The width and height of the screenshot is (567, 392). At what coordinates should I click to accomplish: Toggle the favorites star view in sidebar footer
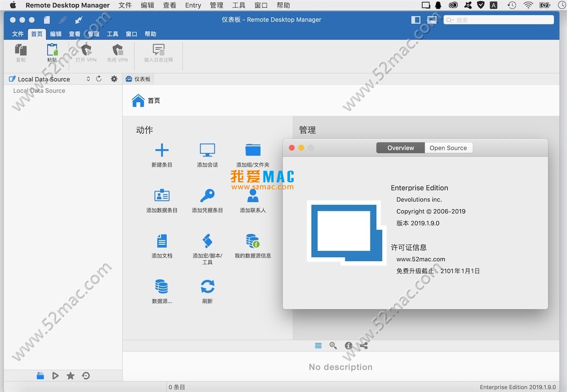pos(71,376)
